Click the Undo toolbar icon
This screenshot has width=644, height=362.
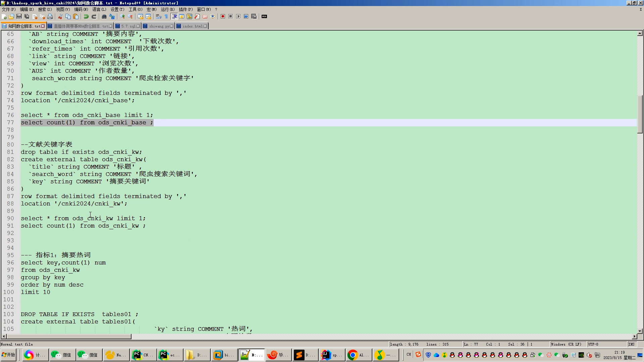[86, 16]
